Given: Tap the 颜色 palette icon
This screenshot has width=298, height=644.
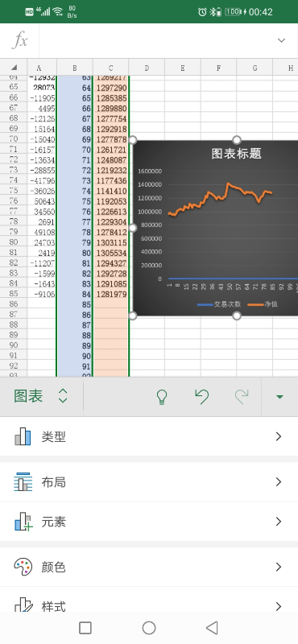Looking at the screenshot, I should [x=23, y=567].
